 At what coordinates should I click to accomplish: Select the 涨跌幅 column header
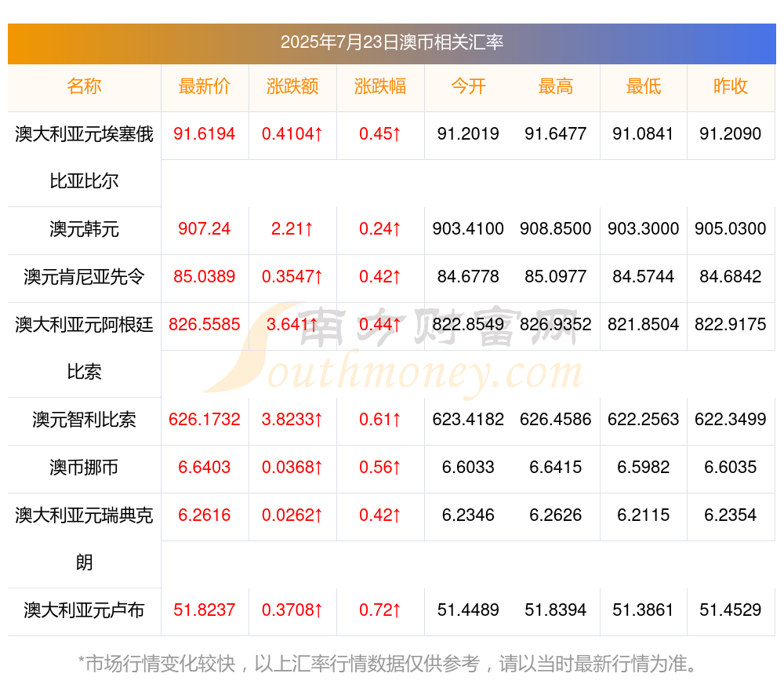point(380,86)
